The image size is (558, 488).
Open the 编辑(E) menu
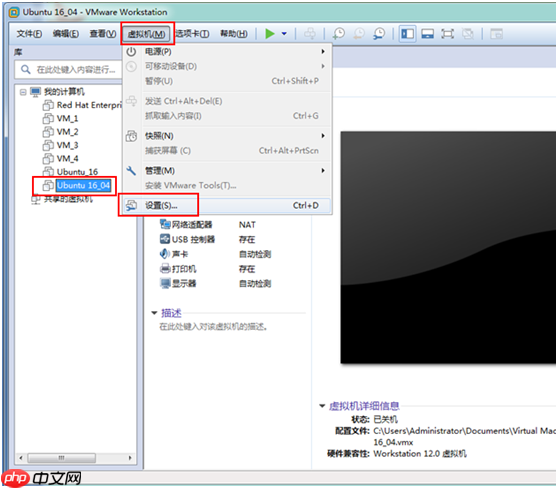[x=66, y=34]
